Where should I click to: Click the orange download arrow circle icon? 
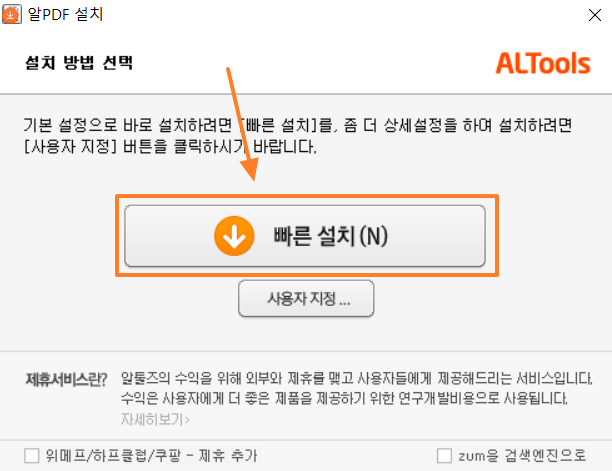tap(234, 236)
